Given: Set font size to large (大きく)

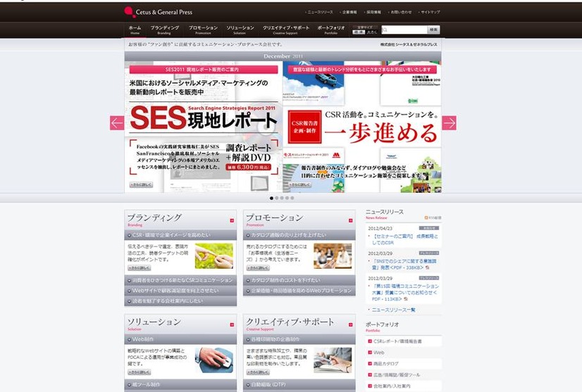Looking at the screenshot, I should [372, 32].
